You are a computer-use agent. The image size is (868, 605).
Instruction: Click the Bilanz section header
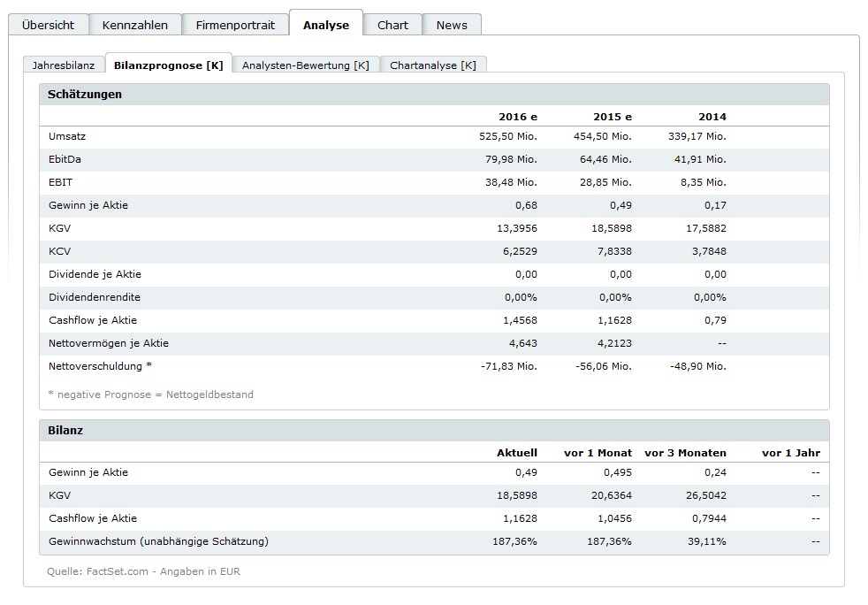(x=66, y=430)
